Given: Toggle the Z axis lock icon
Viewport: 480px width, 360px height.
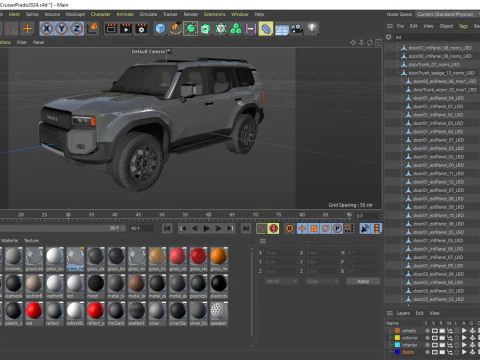Looking at the screenshot, I should click(77, 29).
